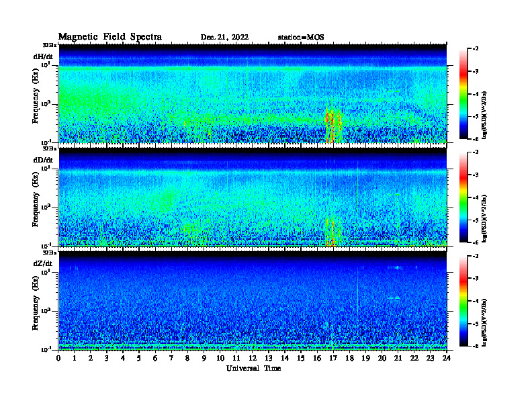Click "32Hz" atop the dH/dt frequency axis
Image resolution: width=532 pixels, height=411 pixels.
pyautogui.click(x=50, y=45)
